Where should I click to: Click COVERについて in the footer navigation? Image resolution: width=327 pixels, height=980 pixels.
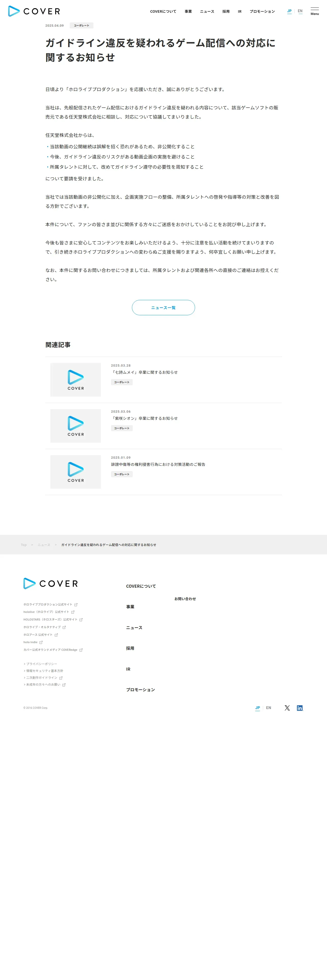coord(141,586)
